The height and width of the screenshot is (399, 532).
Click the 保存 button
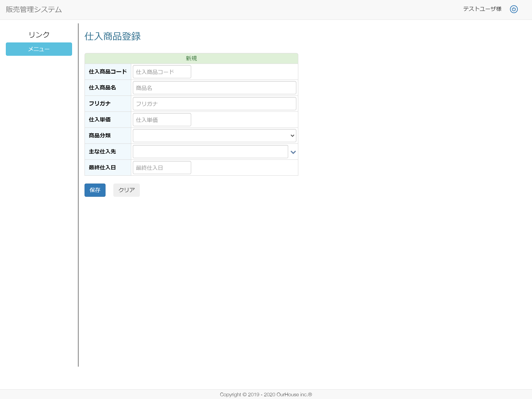coord(95,190)
